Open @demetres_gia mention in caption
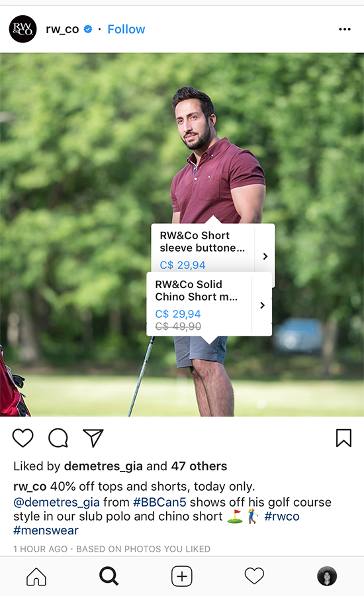 57,502
